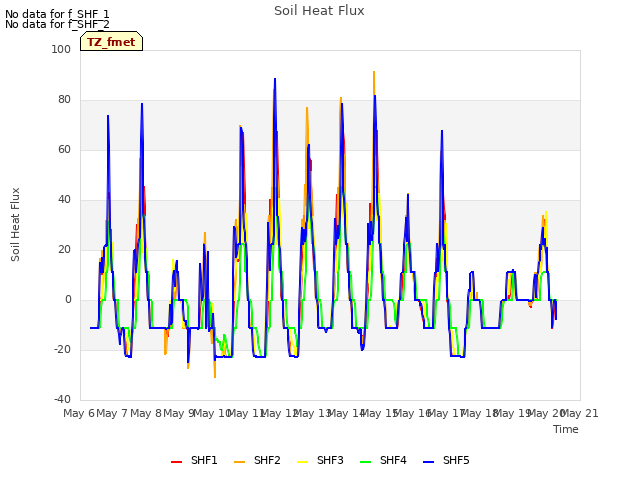Click the May 7 x-axis label

(x=112, y=413)
